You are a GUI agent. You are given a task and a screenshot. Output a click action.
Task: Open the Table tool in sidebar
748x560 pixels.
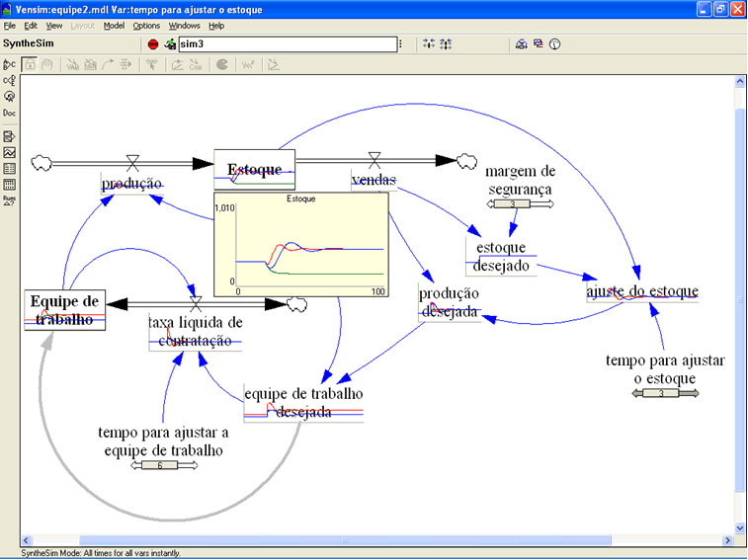9,169
